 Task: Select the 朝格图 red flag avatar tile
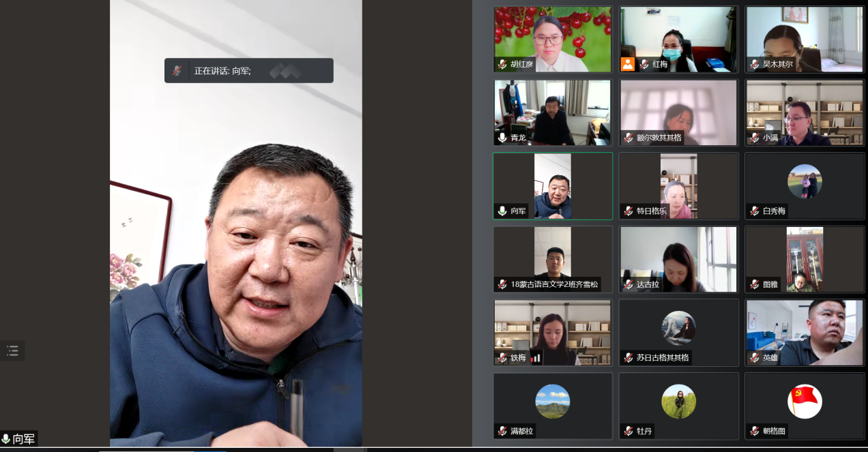[805, 401]
